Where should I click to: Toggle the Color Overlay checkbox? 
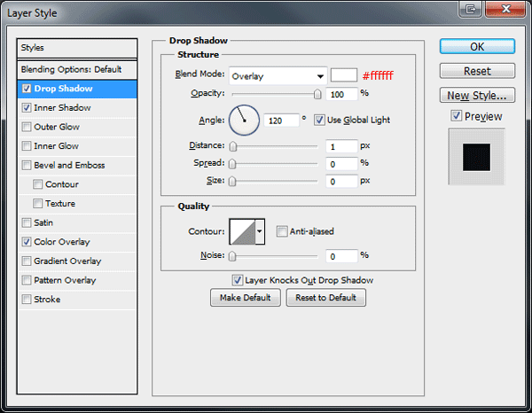pos(27,242)
